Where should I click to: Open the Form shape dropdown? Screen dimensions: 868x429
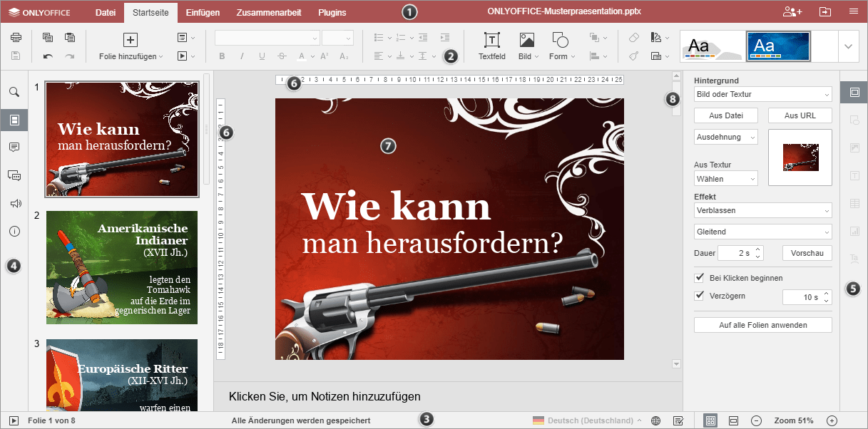coord(572,56)
